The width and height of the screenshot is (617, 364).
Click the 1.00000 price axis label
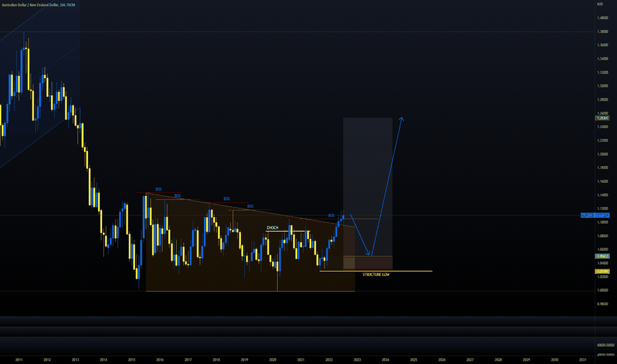click(602, 291)
